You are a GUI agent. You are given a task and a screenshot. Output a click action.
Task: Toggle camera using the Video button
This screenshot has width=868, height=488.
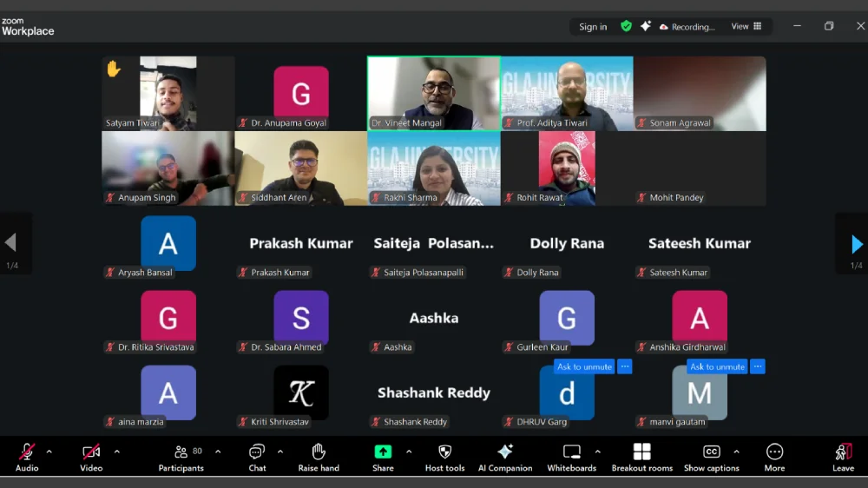(x=91, y=457)
